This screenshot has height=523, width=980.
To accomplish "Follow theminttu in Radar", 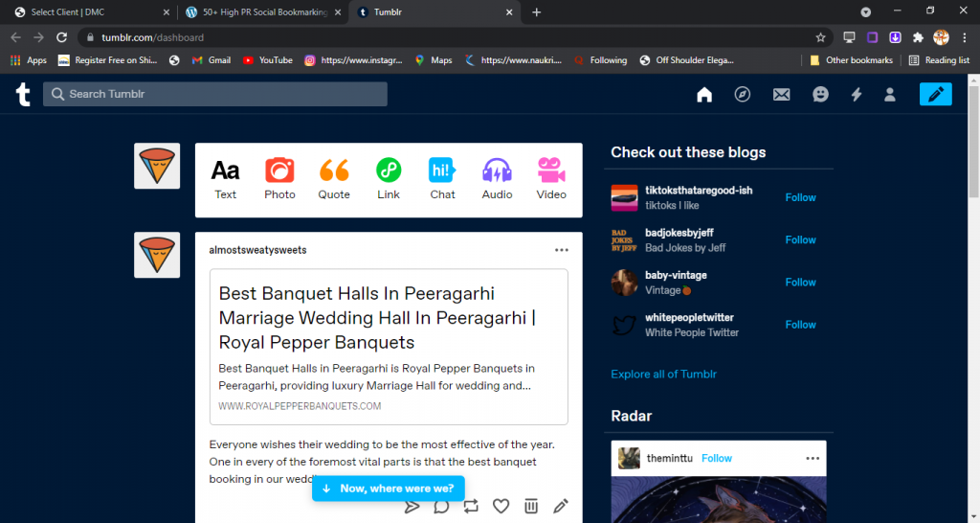I will [716, 459].
